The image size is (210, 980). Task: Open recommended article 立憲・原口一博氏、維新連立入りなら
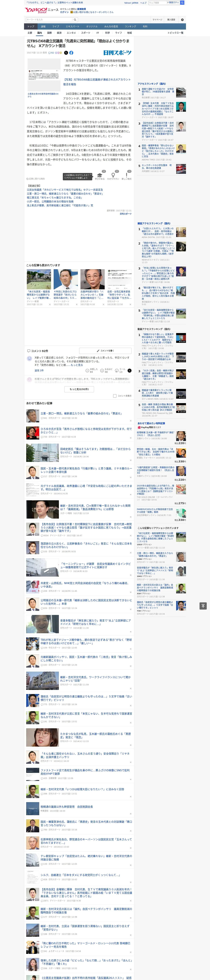click(81, 413)
